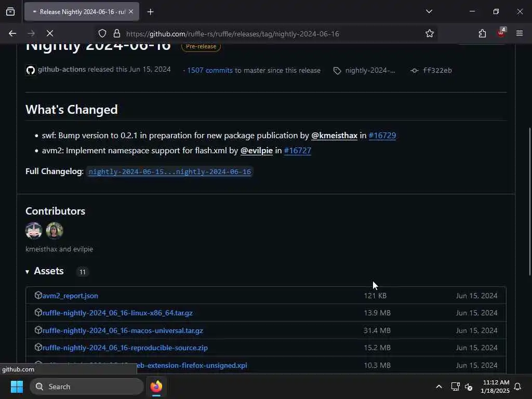Viewport: 532px width, 399px height.
Task: Download the linux-x86_64.tar.gz asset
Action: point(117,313)
